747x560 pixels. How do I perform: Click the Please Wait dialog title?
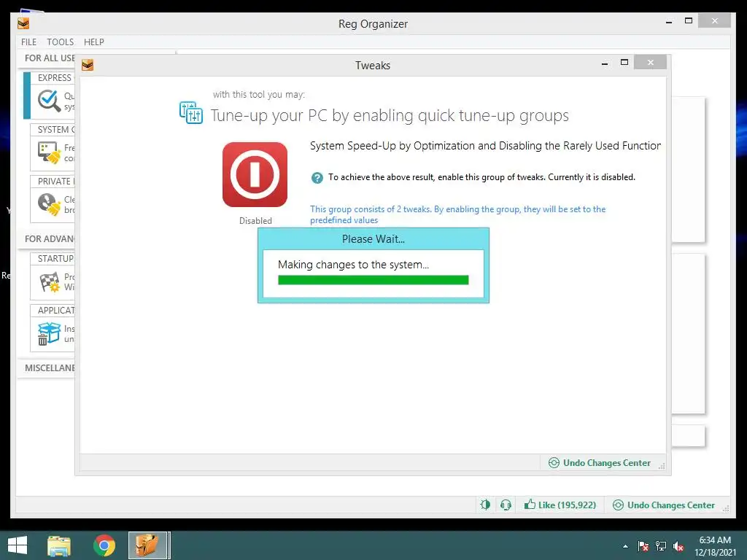click(x=373, y=239)
